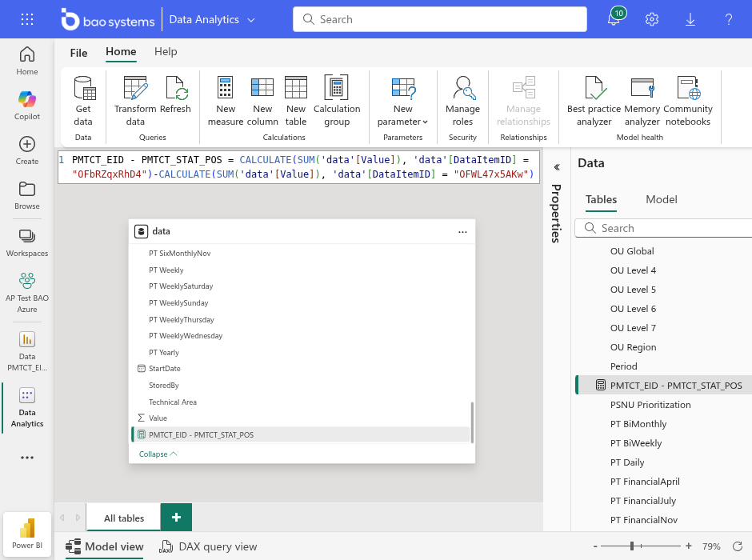Click Get data in ribbon
Viewport: 752px width, 560px height.
point(83,101)
